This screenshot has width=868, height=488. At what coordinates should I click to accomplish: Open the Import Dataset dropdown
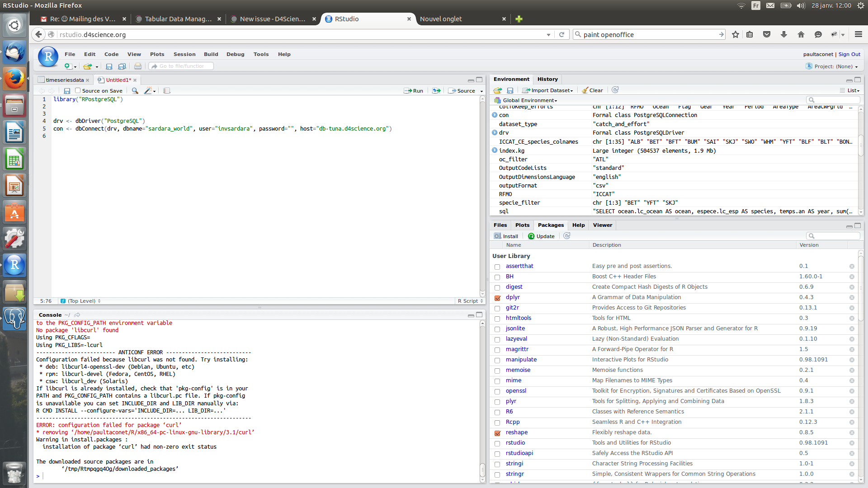547,90
